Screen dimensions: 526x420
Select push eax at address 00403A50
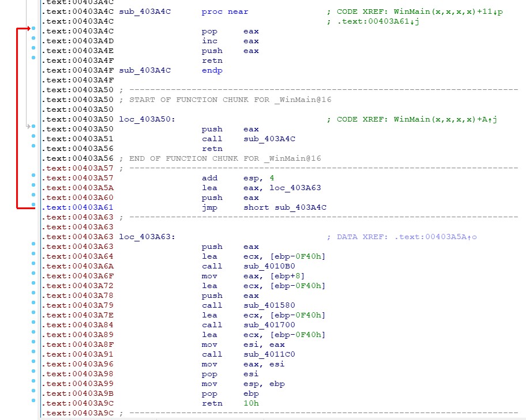pos(230,129)
